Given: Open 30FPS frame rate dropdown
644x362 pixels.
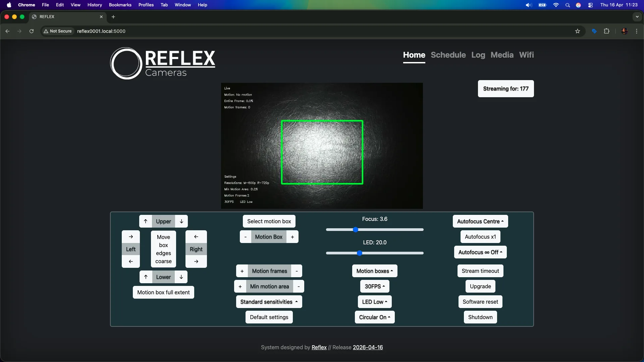Looking at the screenshot, I should (375, 286).
